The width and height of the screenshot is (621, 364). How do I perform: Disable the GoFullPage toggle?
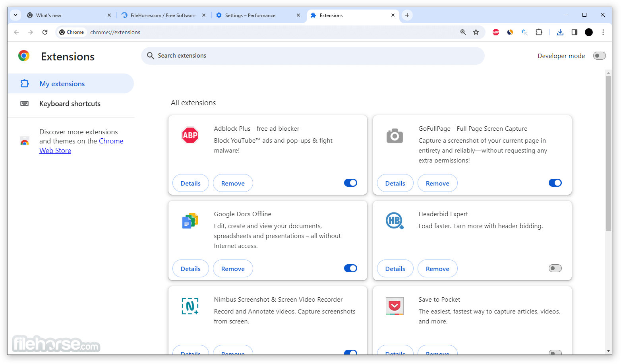555,183
